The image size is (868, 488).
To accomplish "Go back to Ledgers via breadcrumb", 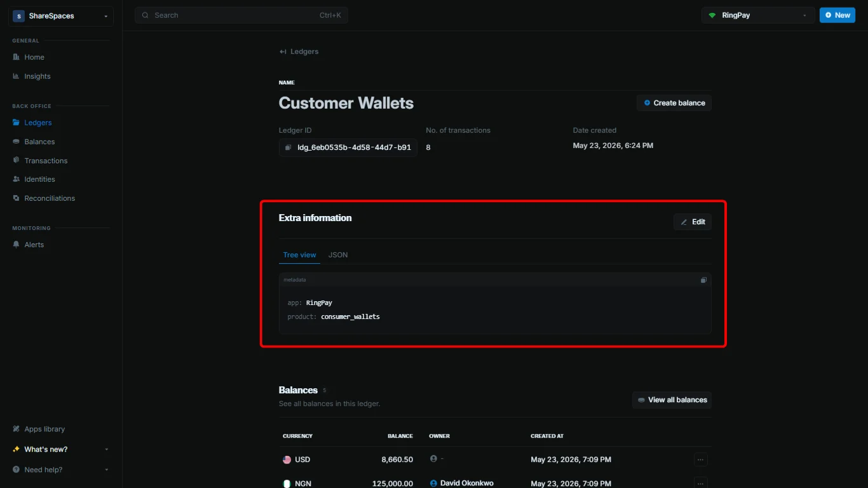I will [299, 51].
